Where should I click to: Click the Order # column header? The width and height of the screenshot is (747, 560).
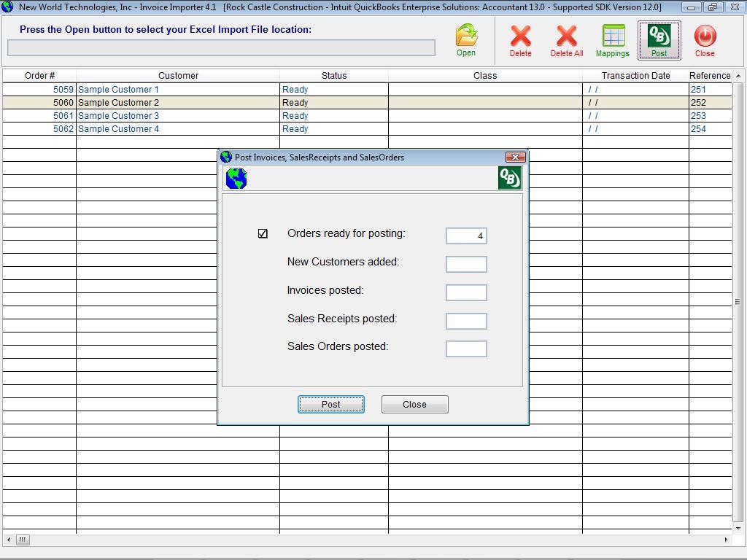tap(39, 76)
